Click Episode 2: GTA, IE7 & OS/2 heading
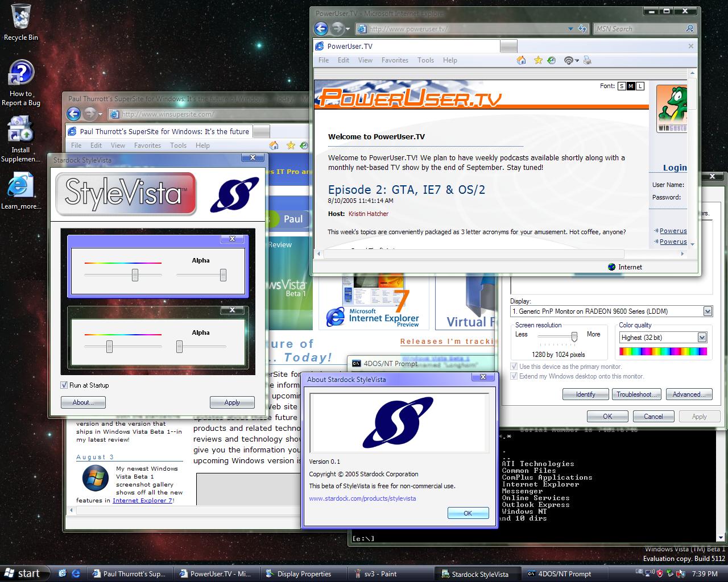The height and width of the screenshot is (582, 728). tap(407, 190)
